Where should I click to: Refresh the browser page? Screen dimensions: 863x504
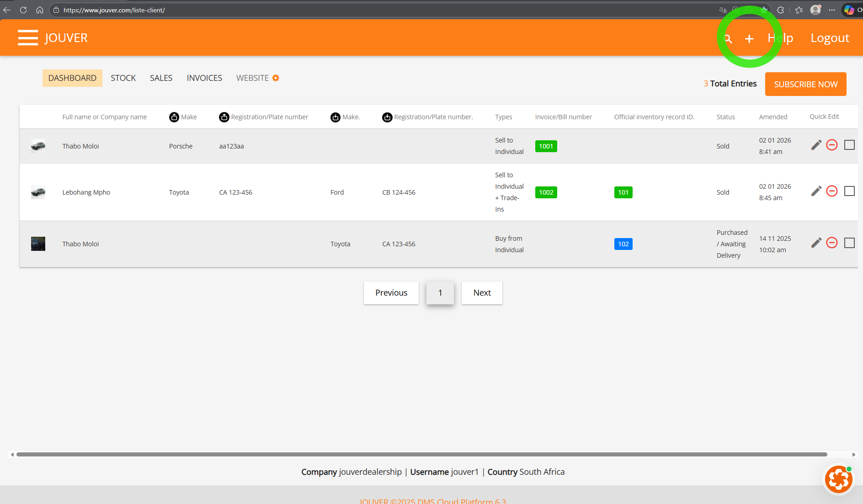click(x=23, y=10)
